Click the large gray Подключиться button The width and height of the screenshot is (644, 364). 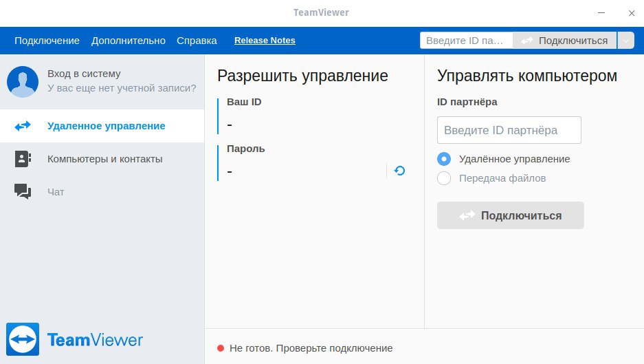point(511,215)
